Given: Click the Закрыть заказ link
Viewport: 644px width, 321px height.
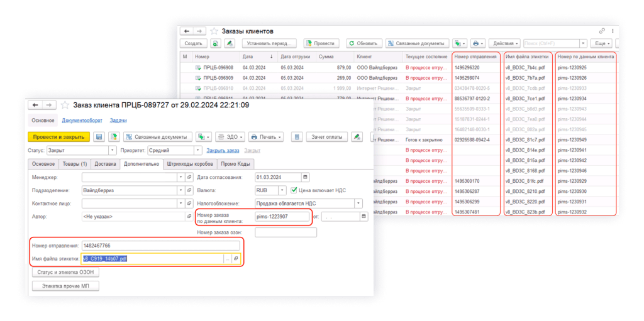Looking at the screenshot, I should coord(223,150).
